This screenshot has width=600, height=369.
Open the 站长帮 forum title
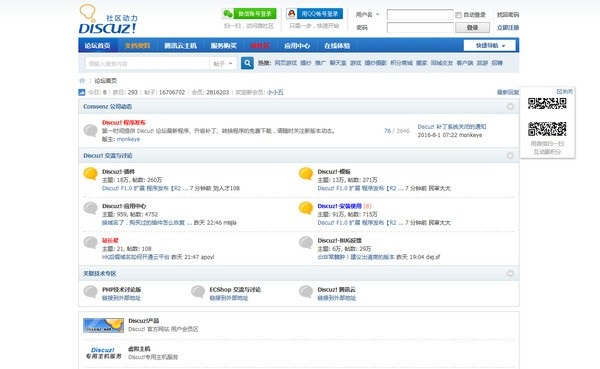pos(110,240)
